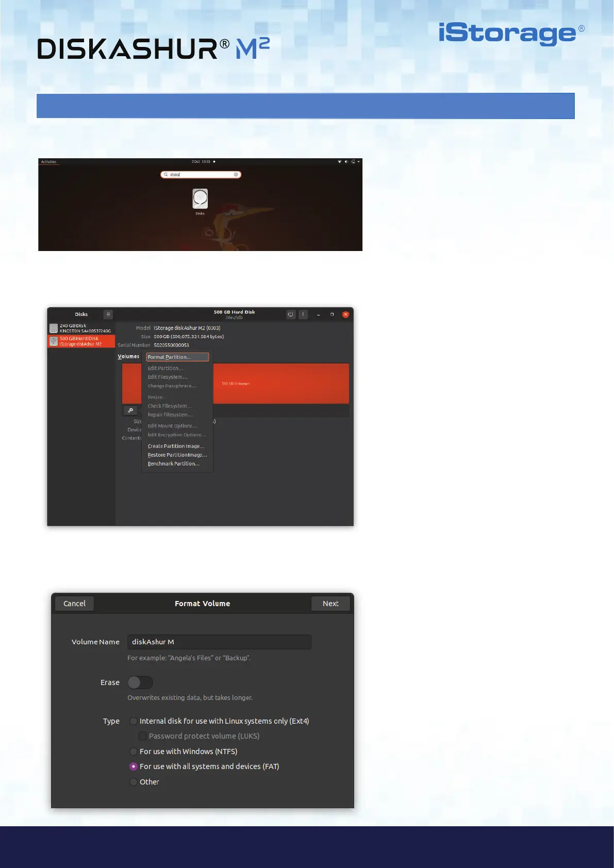Open the drive options three-dots menu
Screen dimensions: 614x868
pyautogui.click(x=303, y=314)
